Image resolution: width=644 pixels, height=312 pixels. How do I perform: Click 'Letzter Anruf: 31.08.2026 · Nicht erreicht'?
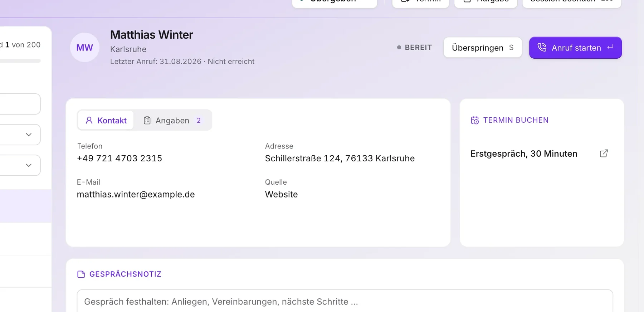pyautogui.click(x=182, y=62)
